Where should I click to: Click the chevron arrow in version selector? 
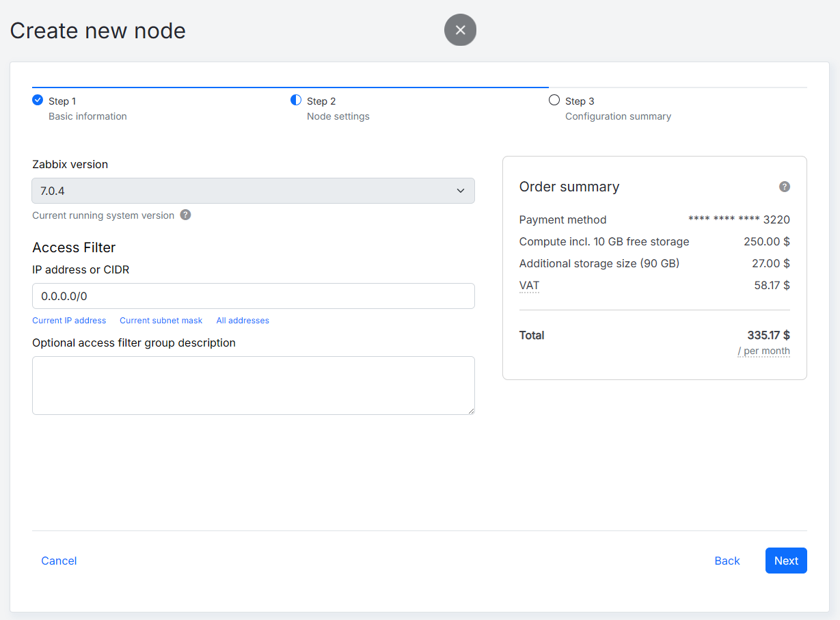[461, 191]
